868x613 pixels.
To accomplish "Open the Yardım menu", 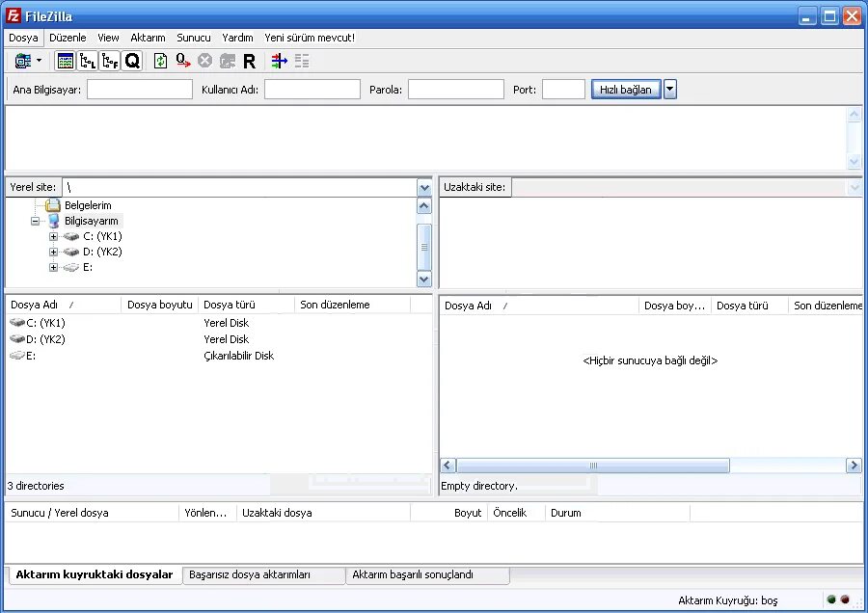I will 237,38.
